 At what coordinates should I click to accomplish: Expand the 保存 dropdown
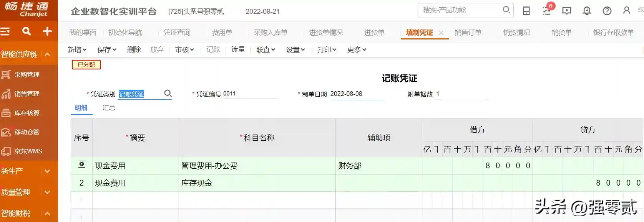pos(106,49)
